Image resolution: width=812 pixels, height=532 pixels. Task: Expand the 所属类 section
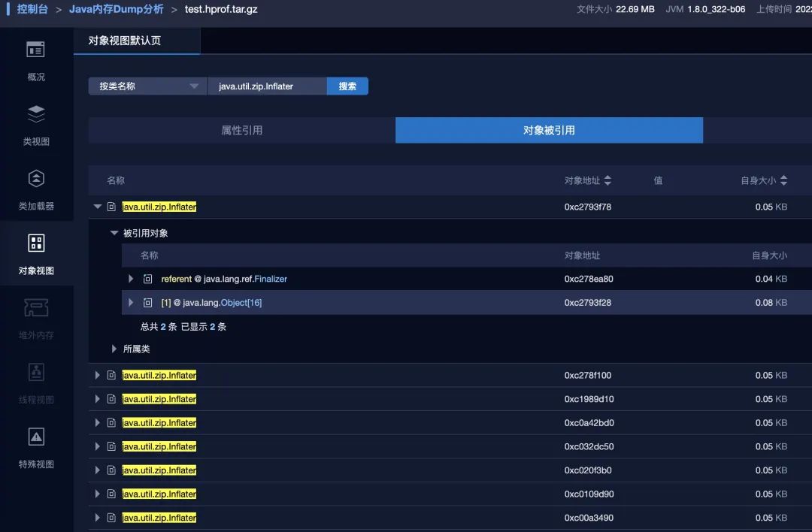(x=114, y=349)
